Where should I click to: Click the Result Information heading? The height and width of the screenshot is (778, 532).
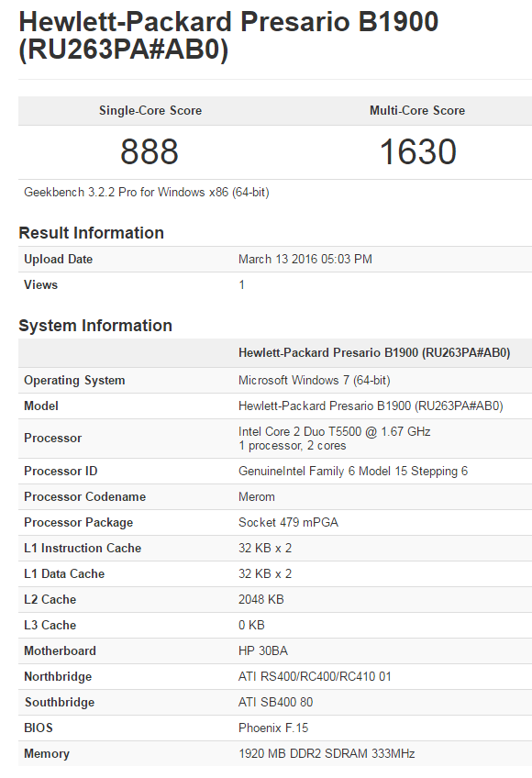click(x=92, y=233)
